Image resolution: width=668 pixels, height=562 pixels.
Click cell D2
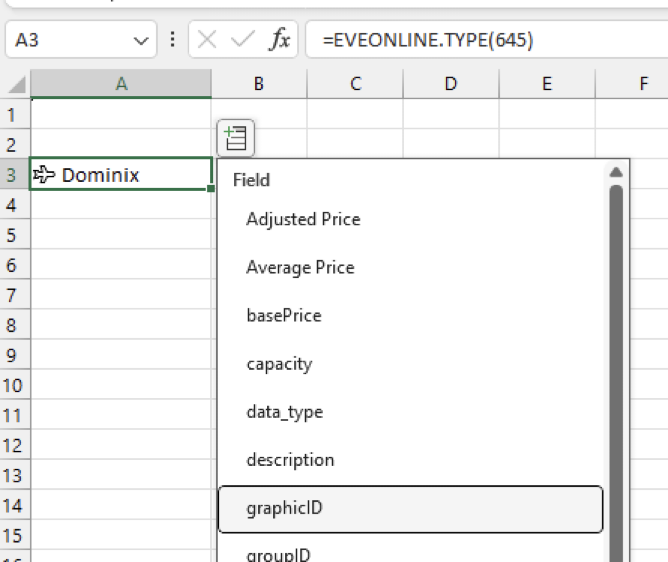[451, 144]
